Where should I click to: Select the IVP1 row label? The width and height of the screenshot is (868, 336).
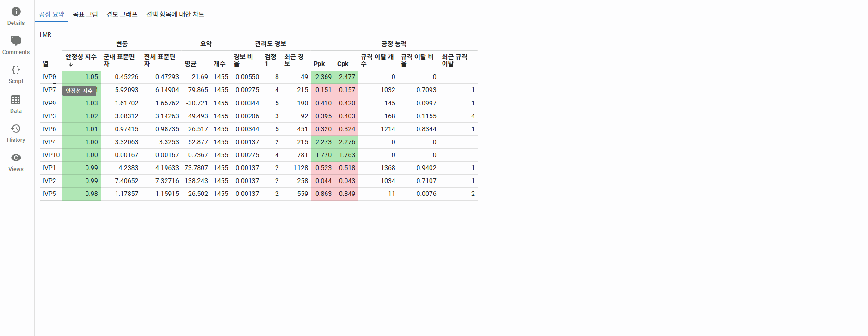click(x=49, y=168)
